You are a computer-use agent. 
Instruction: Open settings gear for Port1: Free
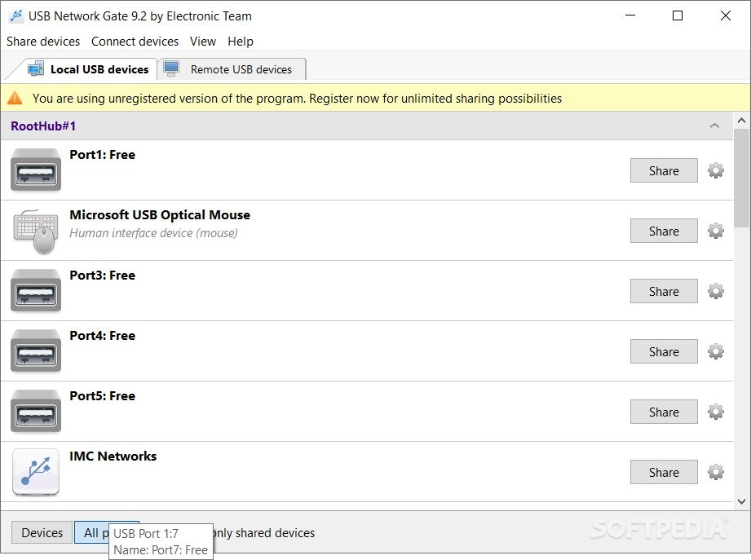coord(716,170)
